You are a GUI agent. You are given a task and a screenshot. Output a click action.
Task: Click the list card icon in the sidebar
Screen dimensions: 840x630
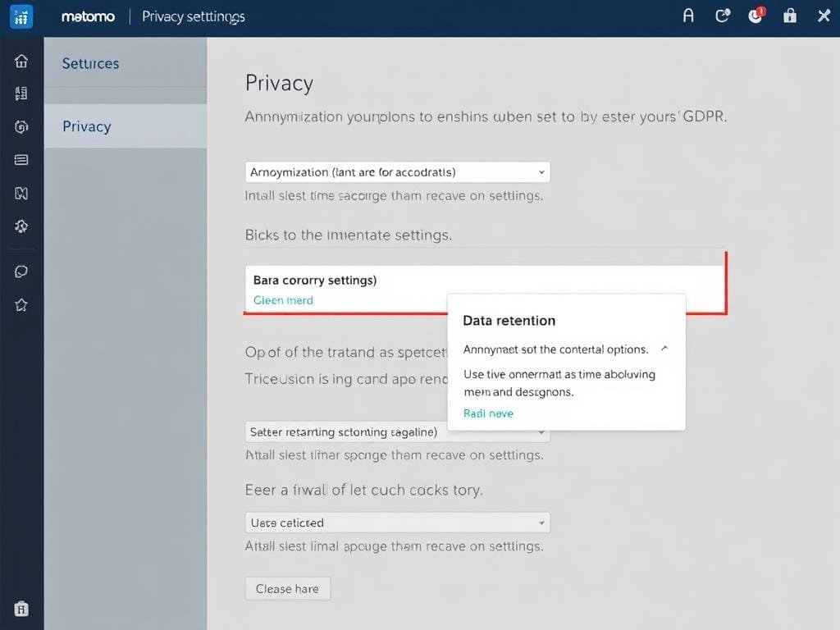(21, 160)
